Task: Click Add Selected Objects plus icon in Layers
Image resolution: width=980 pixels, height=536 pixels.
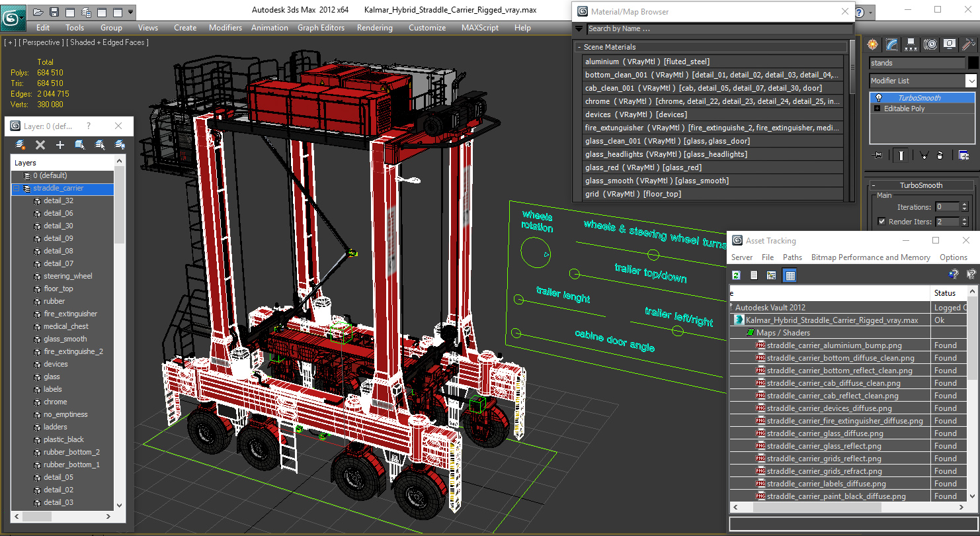Action: (60, 144)
